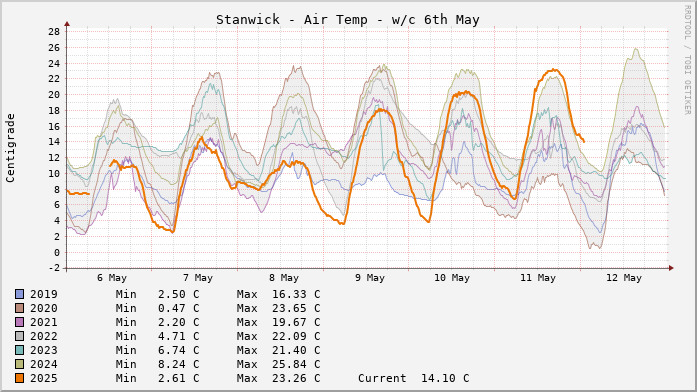Click the '22' y-axis value
This screenshot has width=697, height=392.
pyautogui.click(x=54, y=79)
